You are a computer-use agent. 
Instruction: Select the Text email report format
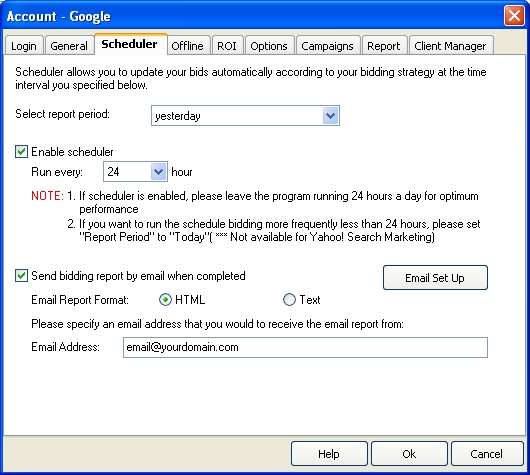[x=289, y=300]
